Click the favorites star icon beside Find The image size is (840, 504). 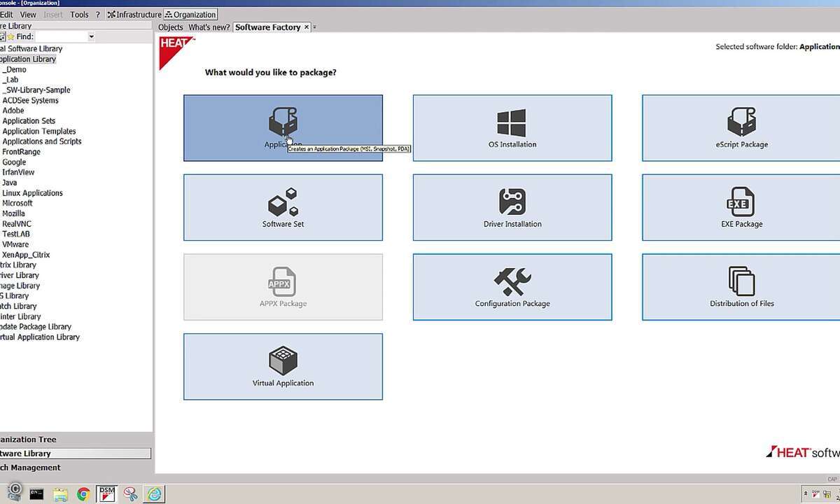[10, 36]
